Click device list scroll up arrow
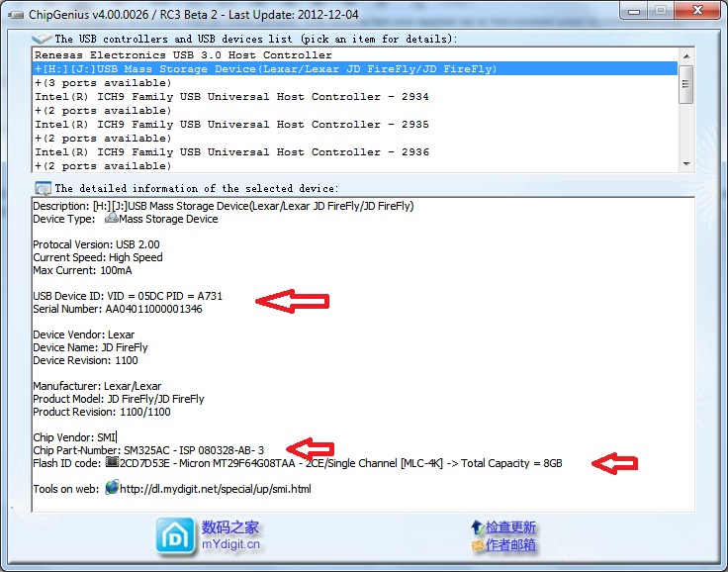728x572 pixels. click(x=686, y=55)
